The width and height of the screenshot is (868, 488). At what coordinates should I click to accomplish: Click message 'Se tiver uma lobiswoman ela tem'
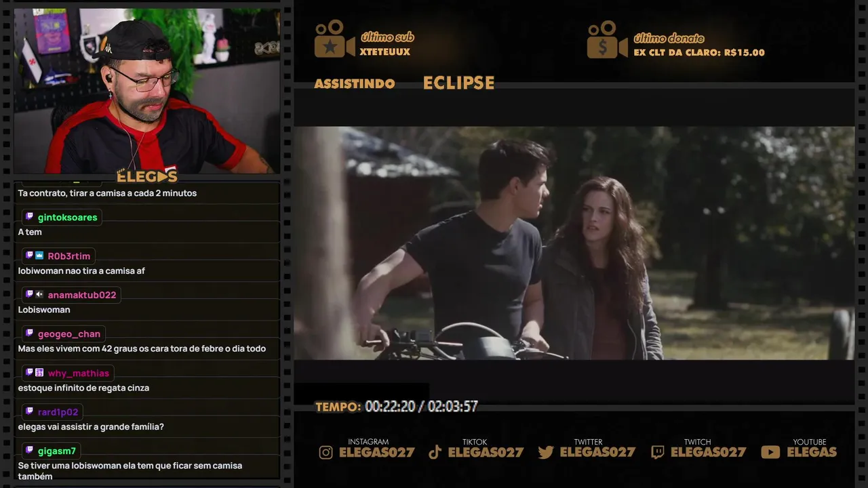pos(130,471)
